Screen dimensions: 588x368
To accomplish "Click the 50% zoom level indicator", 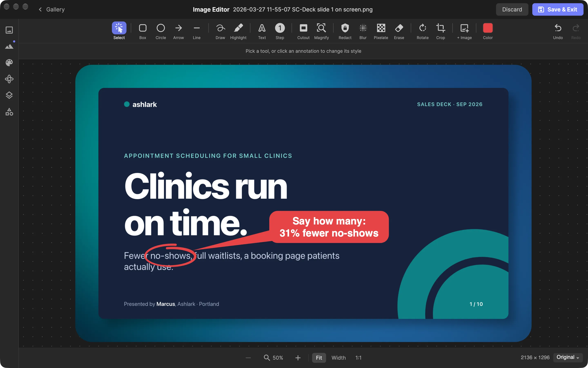I will coord(274,358).
